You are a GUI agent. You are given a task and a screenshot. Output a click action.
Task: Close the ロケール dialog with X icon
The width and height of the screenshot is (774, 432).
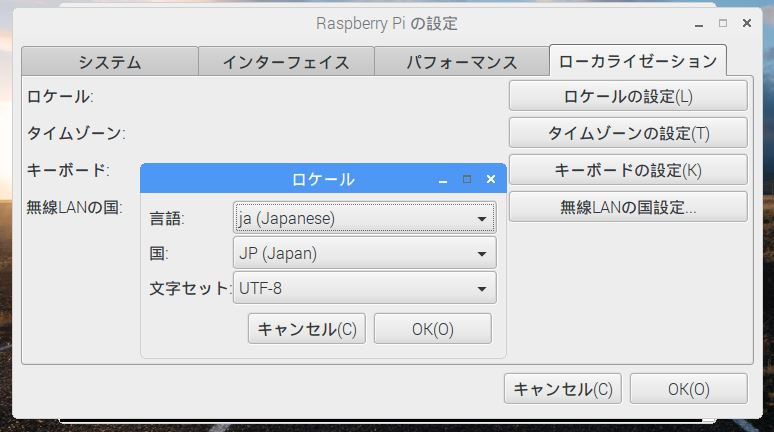[490, 179]
